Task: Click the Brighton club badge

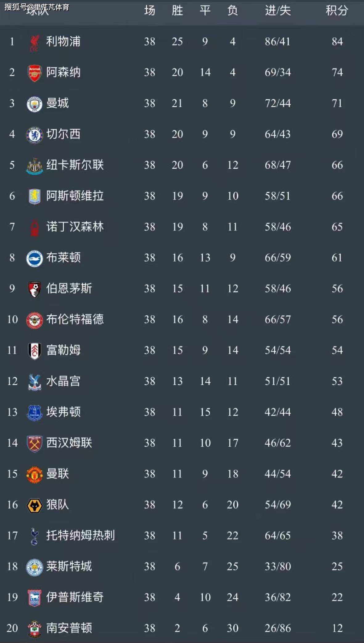Action: click(x=35, y=258)
